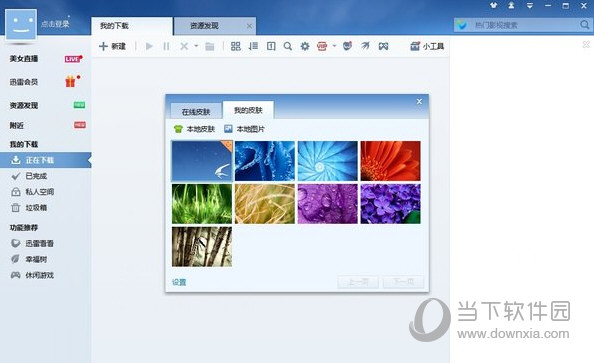Click the colorful logo in the top search box
This screenshot has width=594, height=363.
tap(461, 25)
